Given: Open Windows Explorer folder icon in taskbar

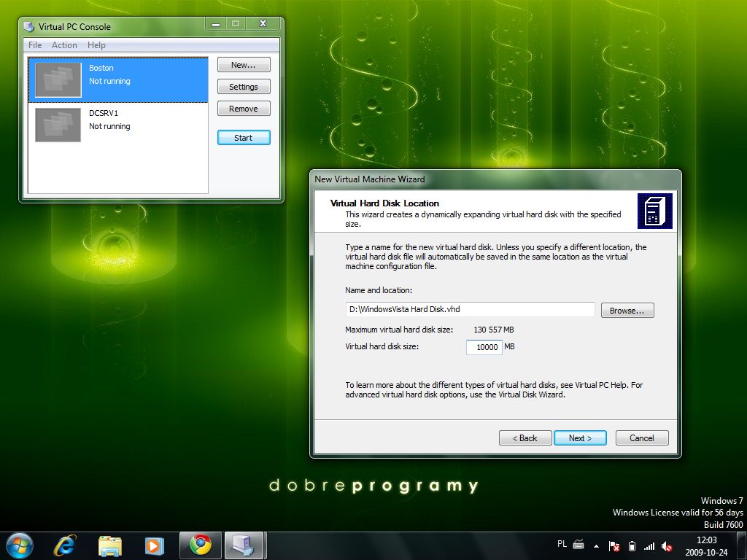Looking at the screenshot, I should tap(110, 545).
